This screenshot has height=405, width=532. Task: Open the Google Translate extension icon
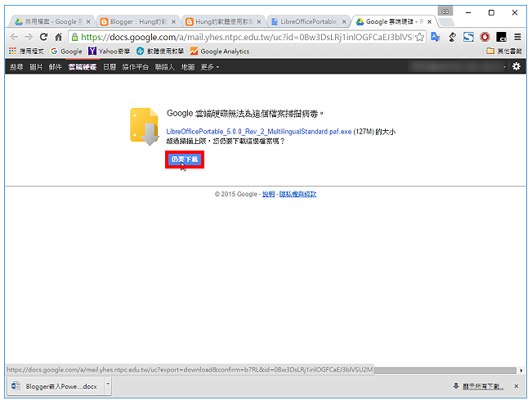[436, 37]
